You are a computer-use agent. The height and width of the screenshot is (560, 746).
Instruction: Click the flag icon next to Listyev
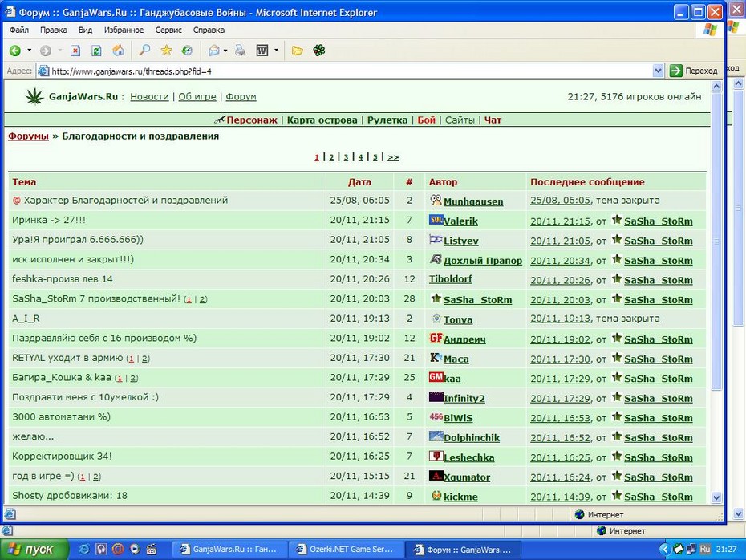click(436, 239)
